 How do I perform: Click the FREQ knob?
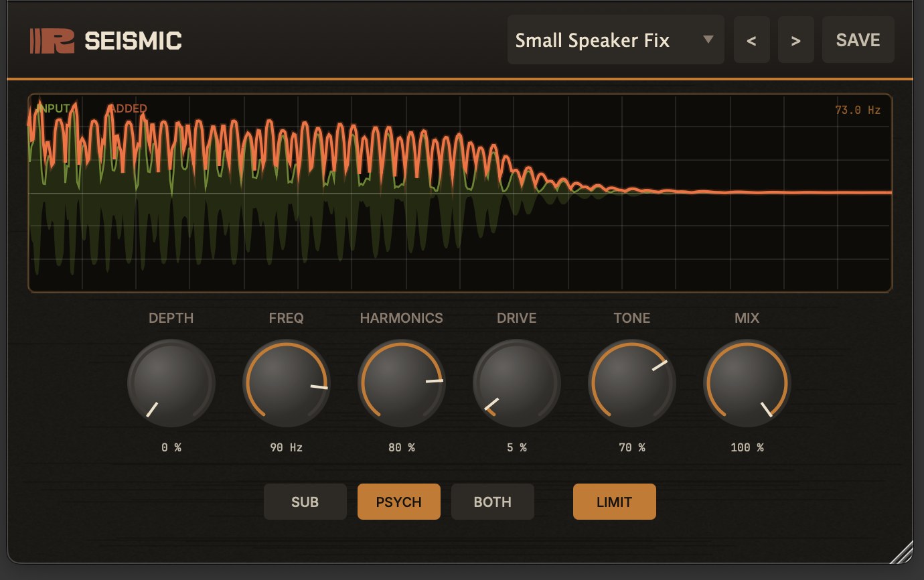point(287,384)
